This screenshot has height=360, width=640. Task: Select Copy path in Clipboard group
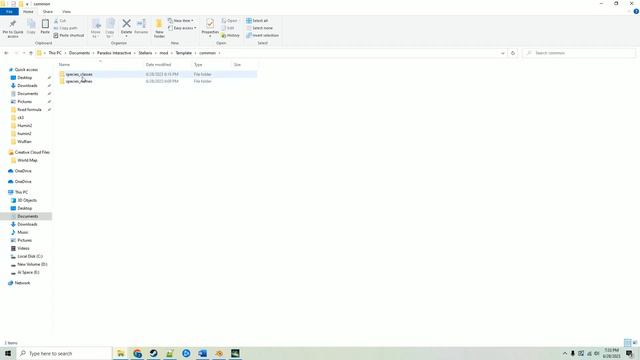tap(66, 28)
